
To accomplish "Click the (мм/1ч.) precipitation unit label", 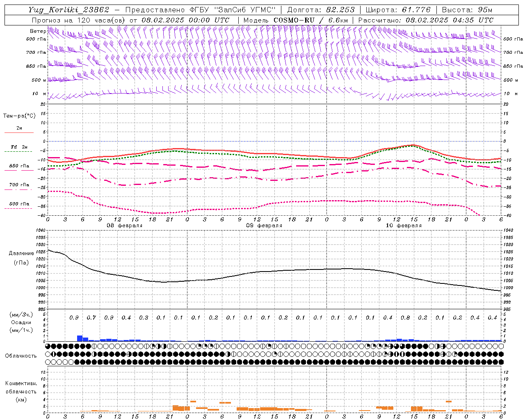I will 21,330.
